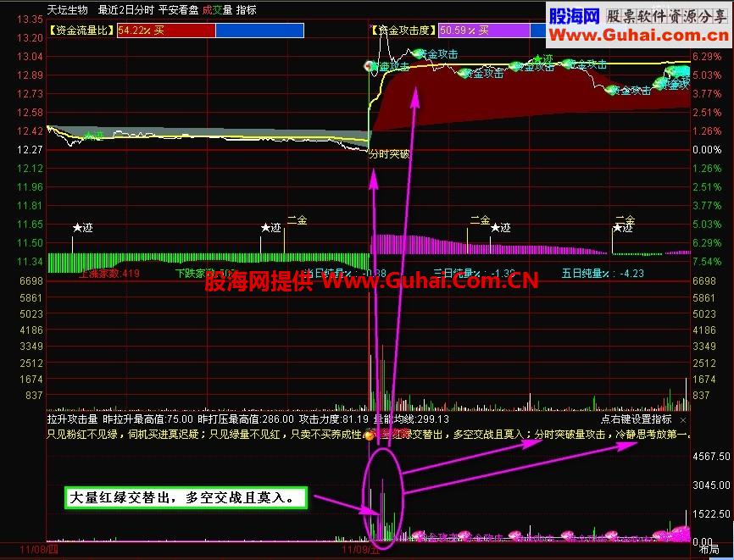
Task: Open the 指标 menu item
Action: [247, 10]
